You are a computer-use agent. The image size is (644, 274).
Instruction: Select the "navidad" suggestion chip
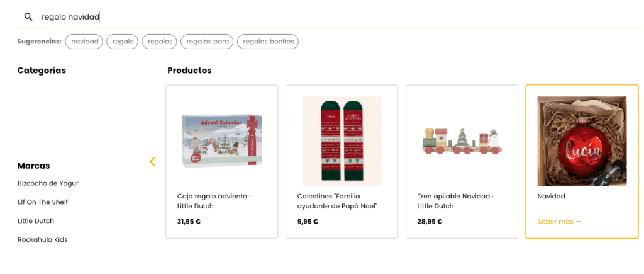coord(84,42)
